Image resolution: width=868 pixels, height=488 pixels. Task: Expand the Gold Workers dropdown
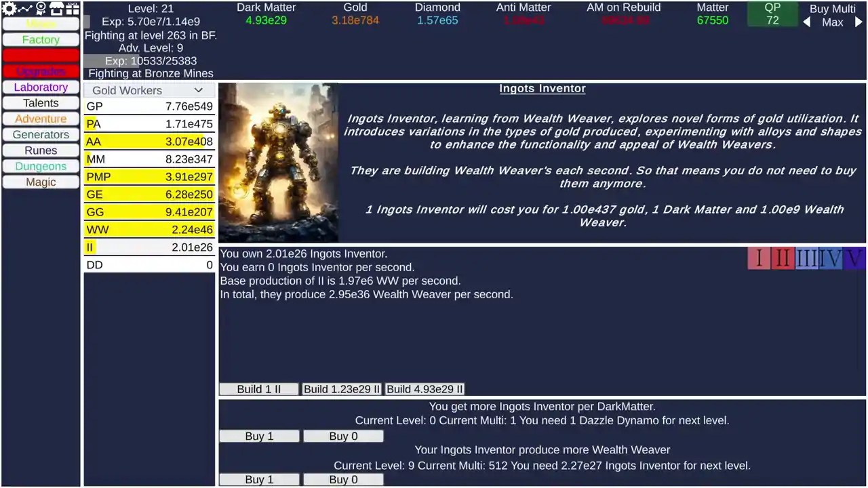pyautogui.click(x=149, y=90)
